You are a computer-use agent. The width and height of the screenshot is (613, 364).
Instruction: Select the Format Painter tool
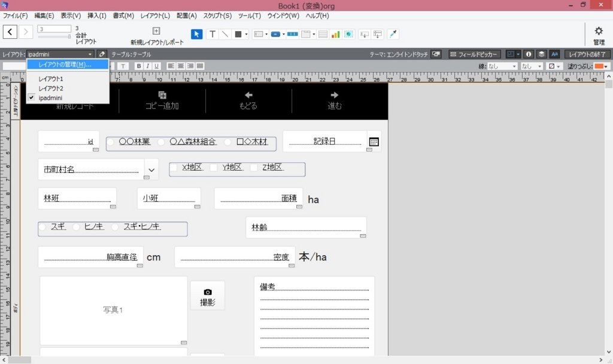coord(393,34)
